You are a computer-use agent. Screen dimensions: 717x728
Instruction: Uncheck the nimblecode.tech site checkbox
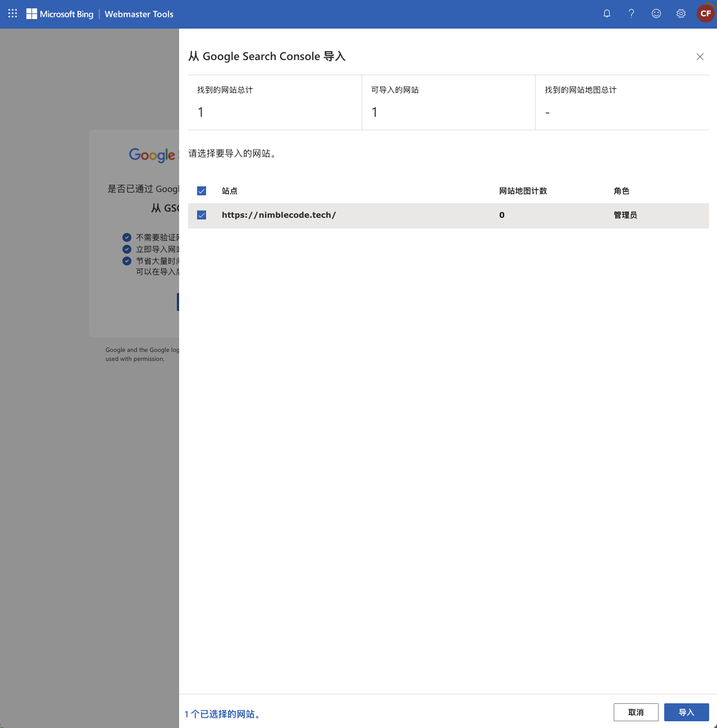pyautogui.click(x=202, y=215)
